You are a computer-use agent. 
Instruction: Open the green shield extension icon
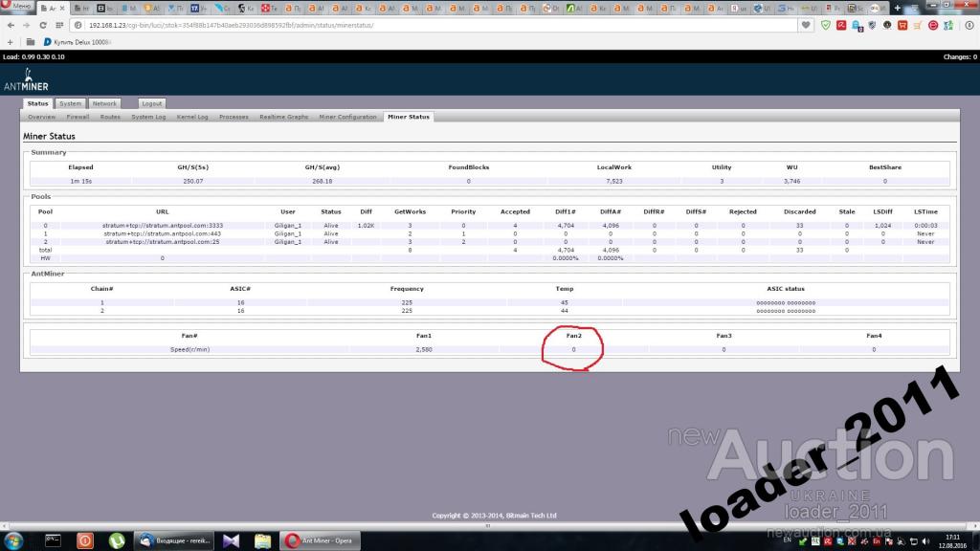(x=826, y=26)
